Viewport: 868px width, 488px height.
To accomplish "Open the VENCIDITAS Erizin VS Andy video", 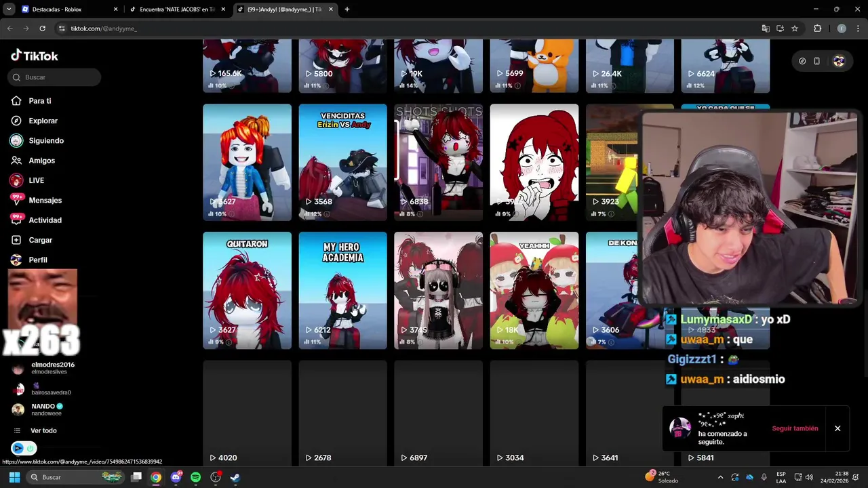I will 342,163.
